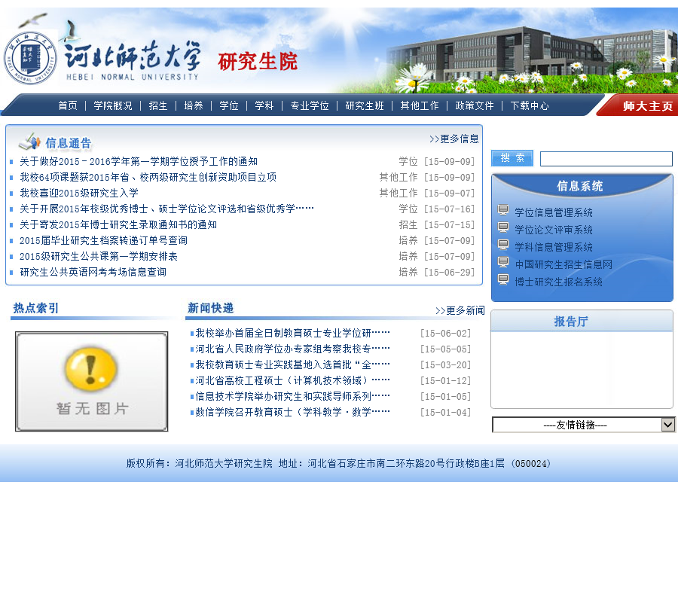Select 招生 in the navigation bar
The image size is (678, 616).
pyautogui.click(x=158, y=105)
